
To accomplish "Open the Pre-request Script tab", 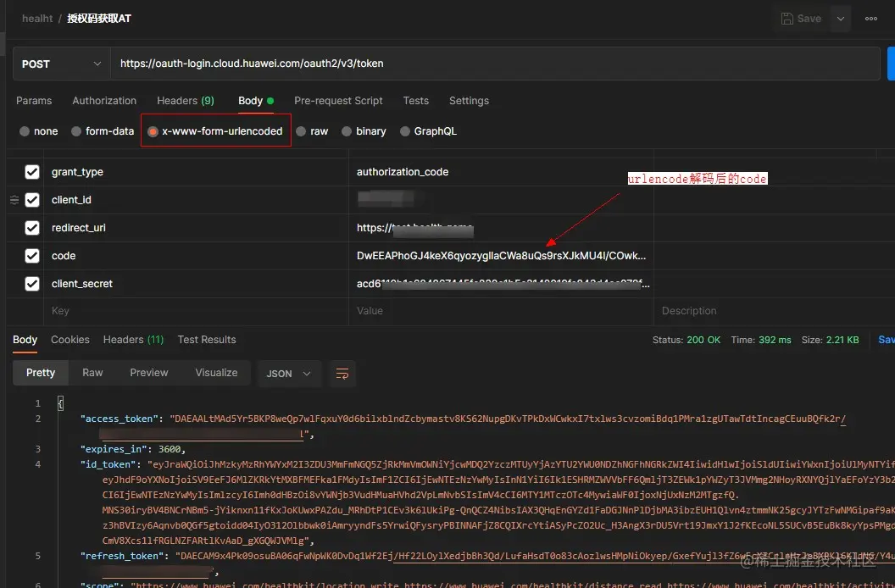I will click(x=338, y=101).
